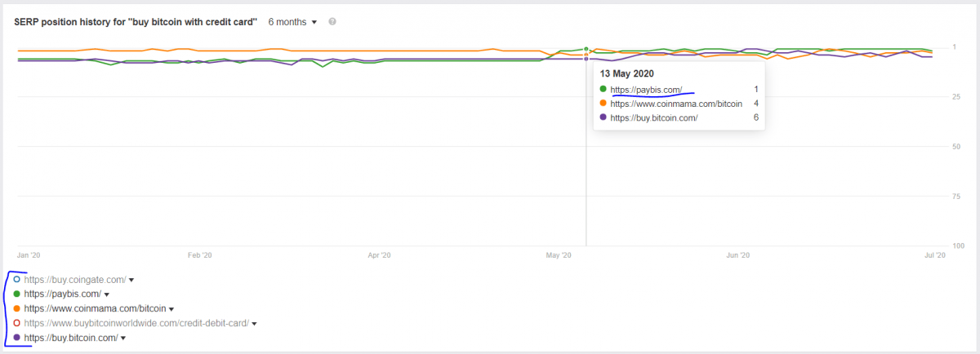Click the Jan '20 axis label
This screenshot has width=980, height=354.
pyautogui.click(x=29, y=255)
